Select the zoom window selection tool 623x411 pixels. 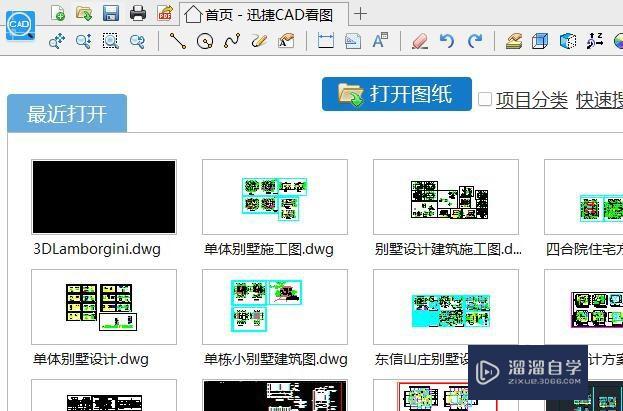click(x=110, y=41)
